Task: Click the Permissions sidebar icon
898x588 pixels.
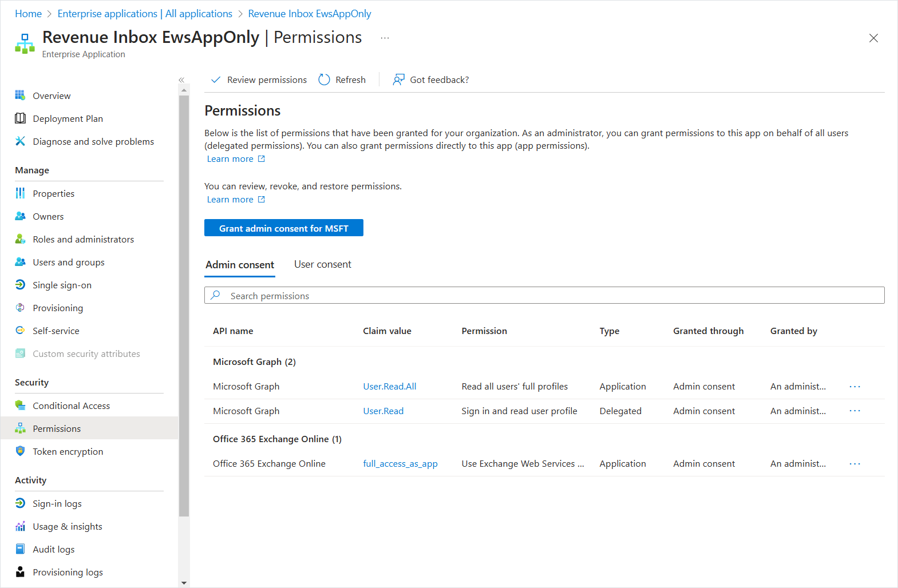Action: tap(20, 428)
